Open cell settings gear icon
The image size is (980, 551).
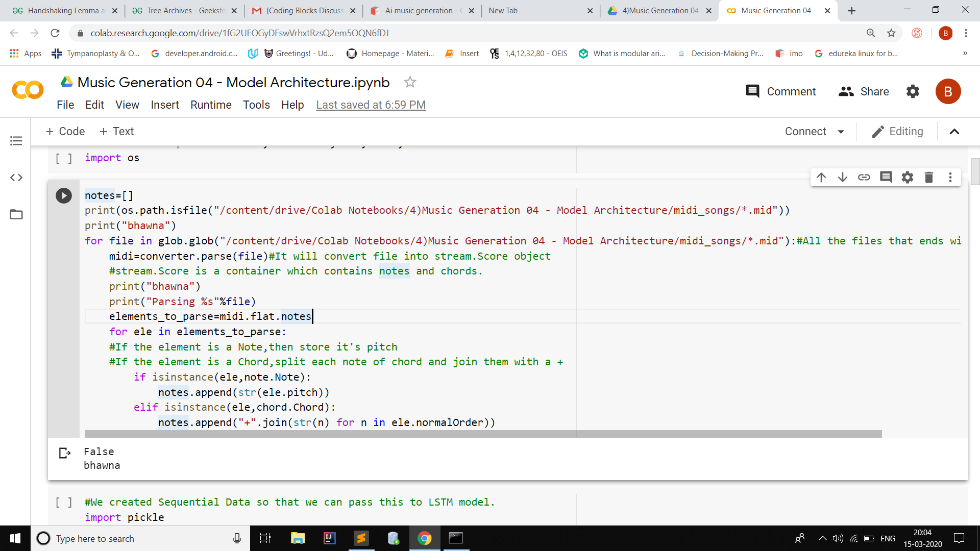tap(908, 177)
